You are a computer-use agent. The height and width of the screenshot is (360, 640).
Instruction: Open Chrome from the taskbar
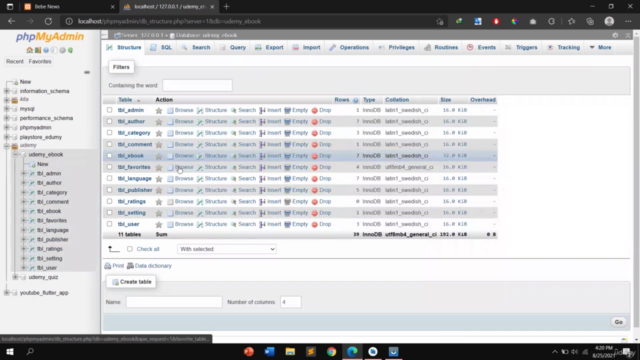(x=331, y=351)
